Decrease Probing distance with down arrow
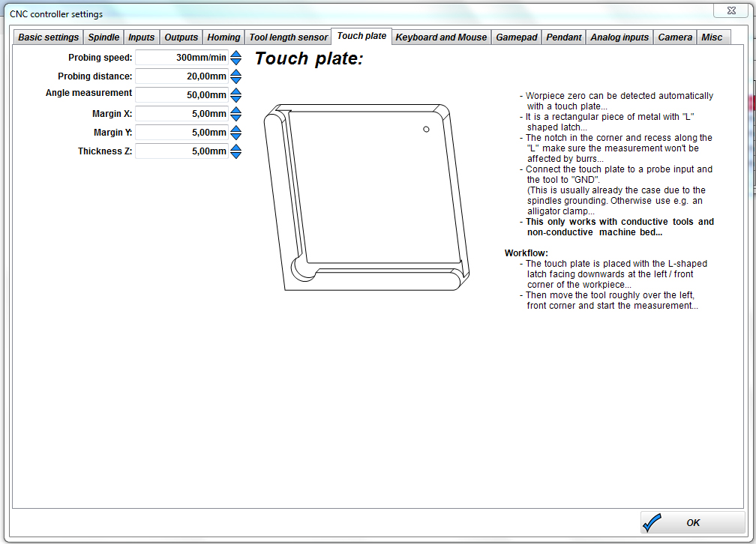 pos(235,80)
